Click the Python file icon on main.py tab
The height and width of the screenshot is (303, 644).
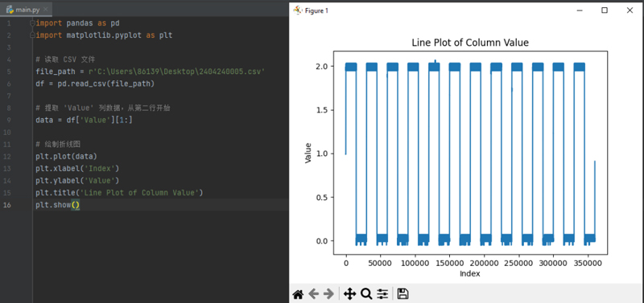point(10,9)
